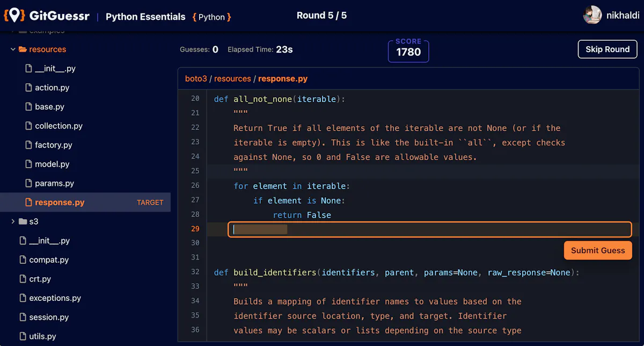Click the crt.py file icon

click(23, 279)
